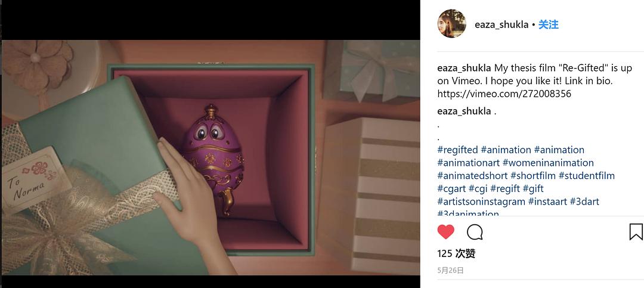Screen dimensions: 644x288
Task: View the 125 likes list
Action: [456, 254]
